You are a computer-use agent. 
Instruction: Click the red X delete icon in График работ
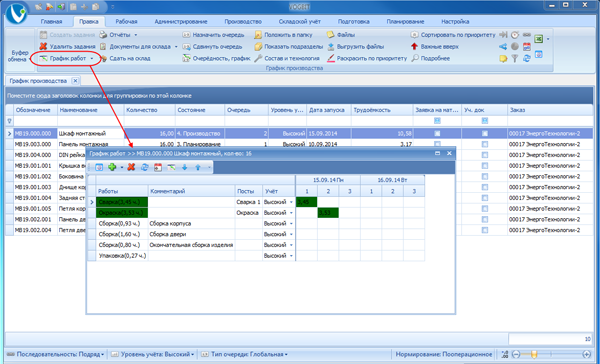pos(131,167)
